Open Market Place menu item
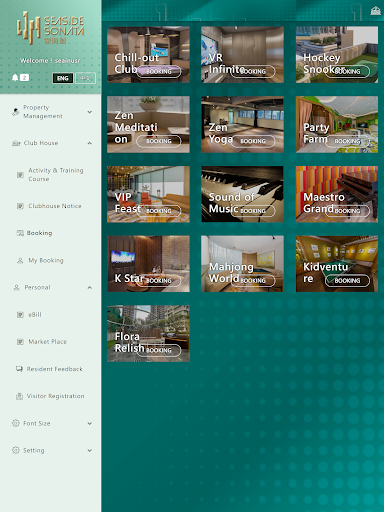 tap(47, 342)
